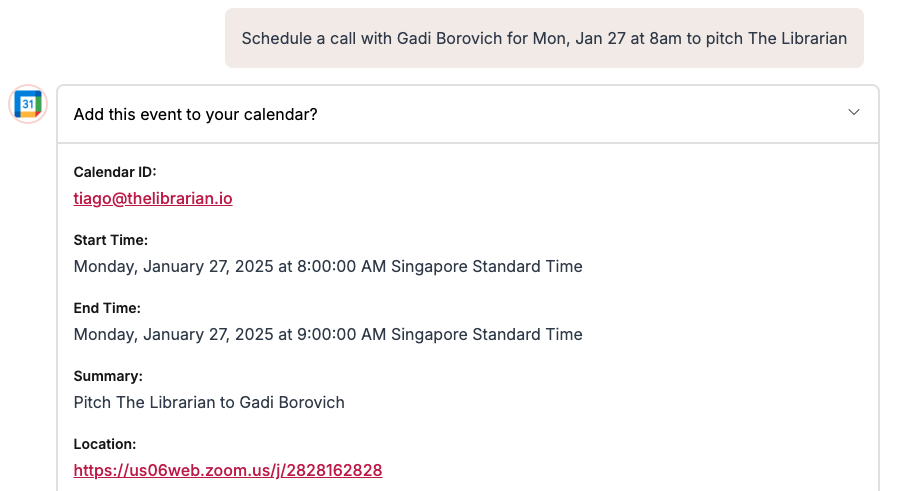Open the tiago@thelibrarian.io calendar link
The image size is (914, 491).
(153, 198)
